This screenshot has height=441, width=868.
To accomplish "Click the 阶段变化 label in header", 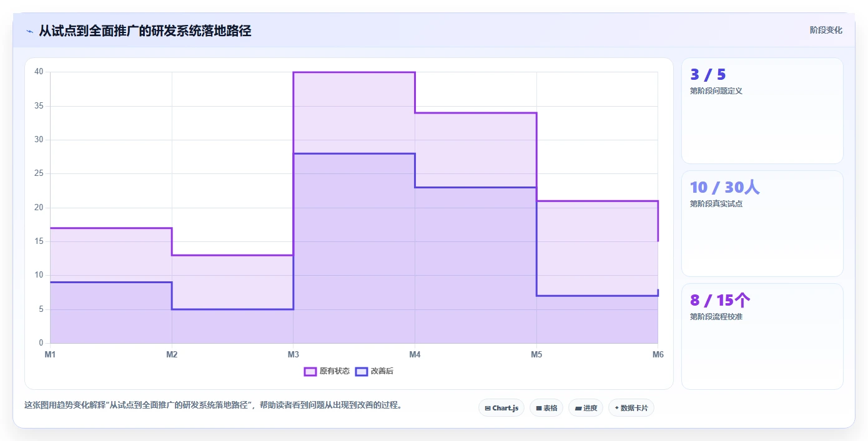I will point(826,30).
